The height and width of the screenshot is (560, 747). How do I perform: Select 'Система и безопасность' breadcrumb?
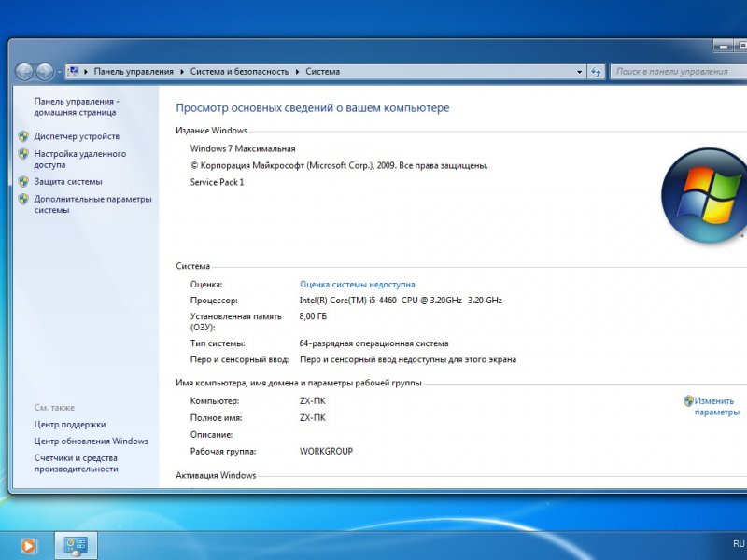click(x=239, y=72)
